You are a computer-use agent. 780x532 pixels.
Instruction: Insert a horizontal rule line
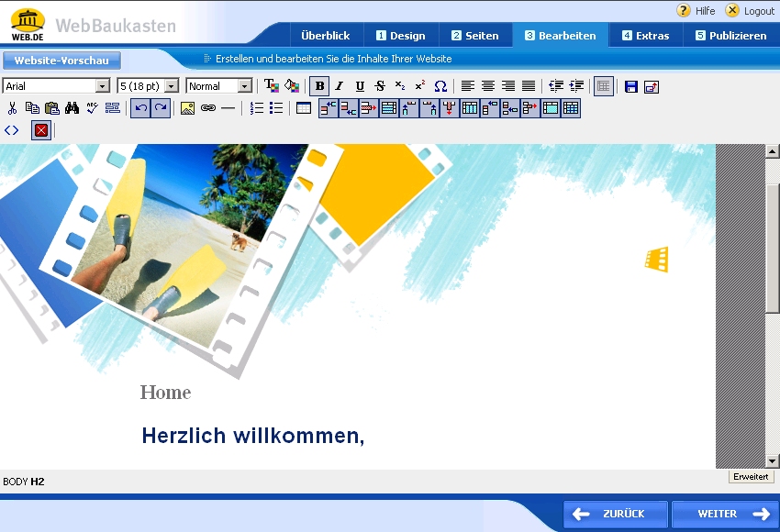point(228,108)
